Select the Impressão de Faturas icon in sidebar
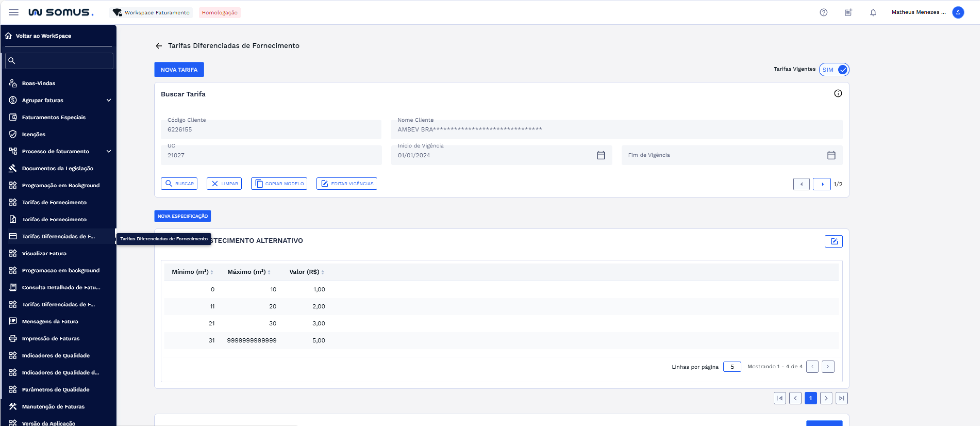The height and width of the screenshot is (426, 980). [12, 338]
